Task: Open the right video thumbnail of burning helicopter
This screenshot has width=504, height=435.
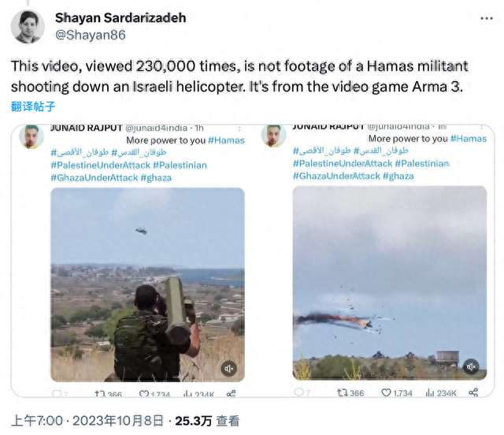Action: click(x=390, y=283)
